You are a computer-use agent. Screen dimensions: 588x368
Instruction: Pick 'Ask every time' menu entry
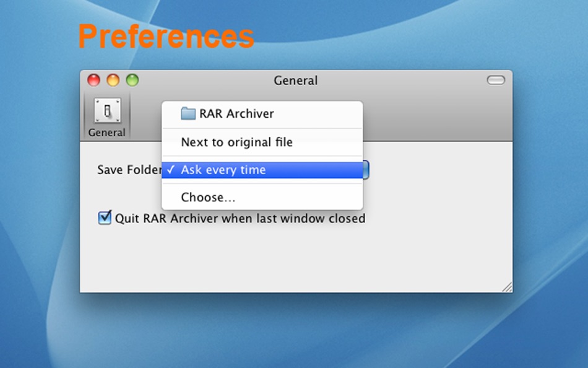point(262,170)
